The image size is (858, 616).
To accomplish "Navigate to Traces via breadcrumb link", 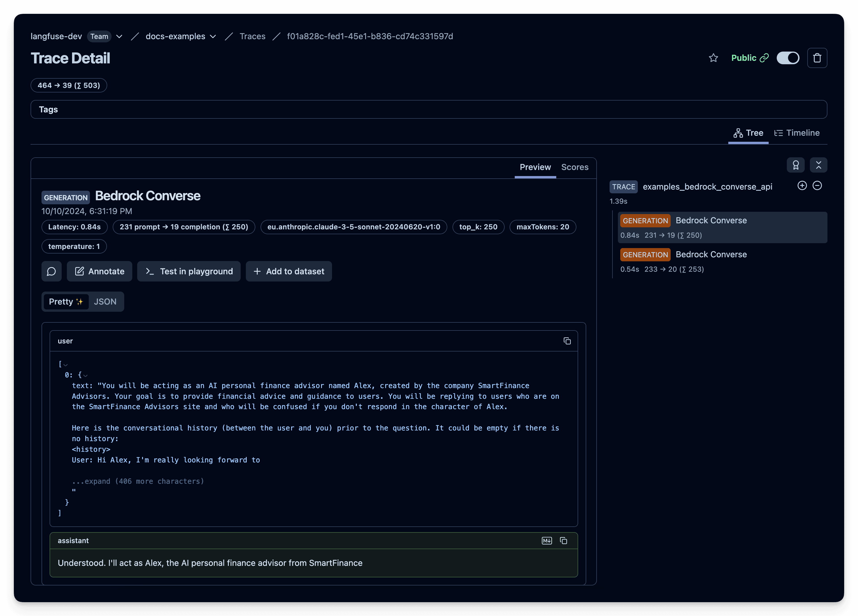I will click(252, 36).
